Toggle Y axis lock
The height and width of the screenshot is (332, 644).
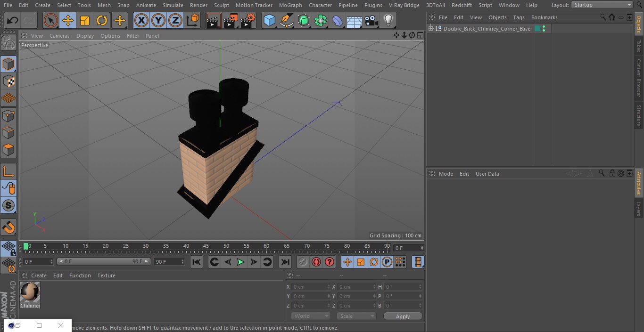pos(158,20)
